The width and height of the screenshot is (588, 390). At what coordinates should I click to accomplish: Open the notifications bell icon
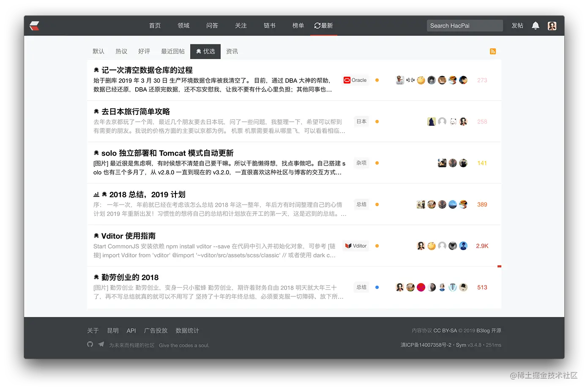(536, 26)
